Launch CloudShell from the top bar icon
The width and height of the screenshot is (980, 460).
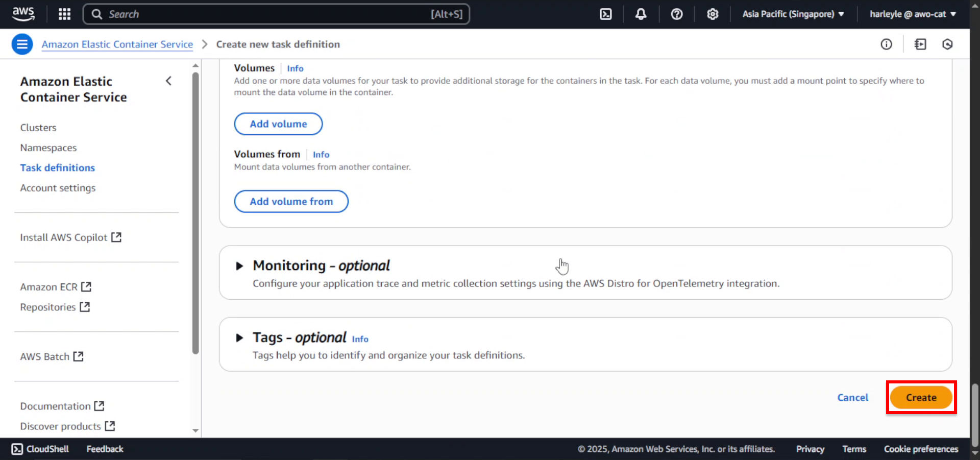(606, 14)
